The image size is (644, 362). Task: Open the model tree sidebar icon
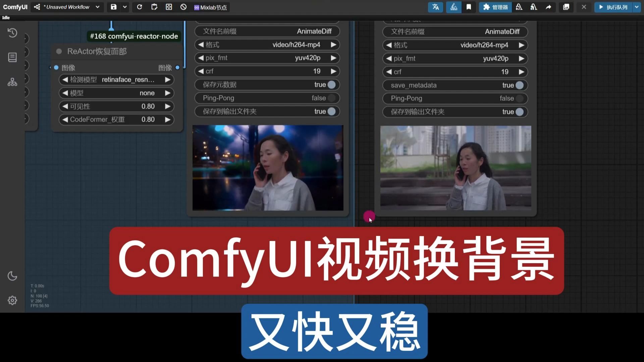click(12, 82)
